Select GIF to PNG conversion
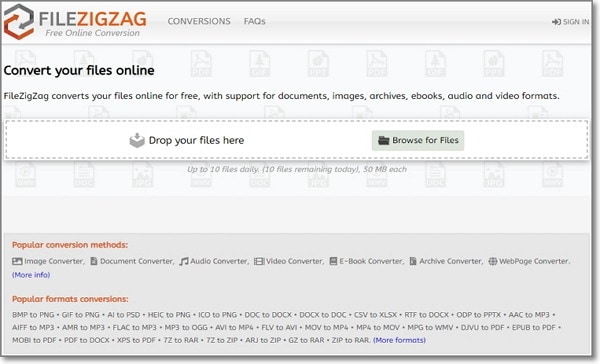Image resolution: width=600 pixels, height=364 pixels. click(80, 315)
